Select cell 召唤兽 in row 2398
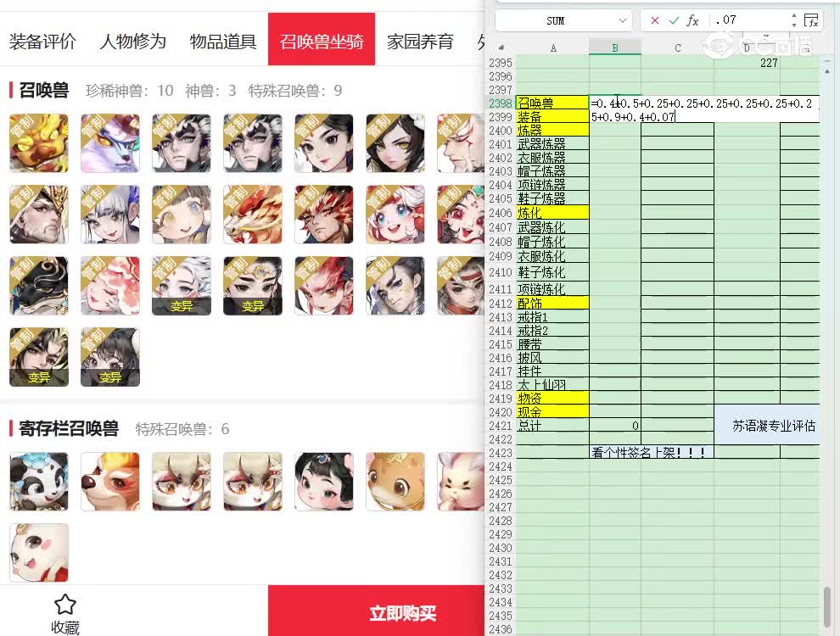 point(552,103)
